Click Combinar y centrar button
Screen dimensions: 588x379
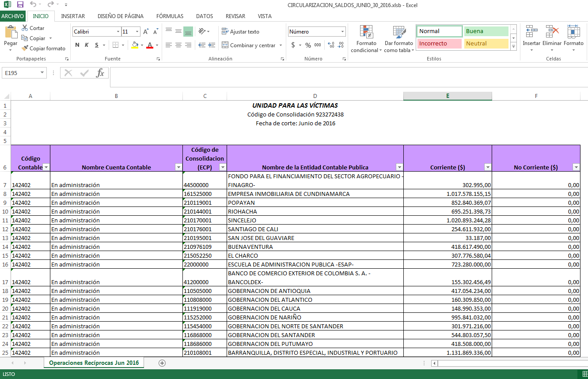point(248,45)
